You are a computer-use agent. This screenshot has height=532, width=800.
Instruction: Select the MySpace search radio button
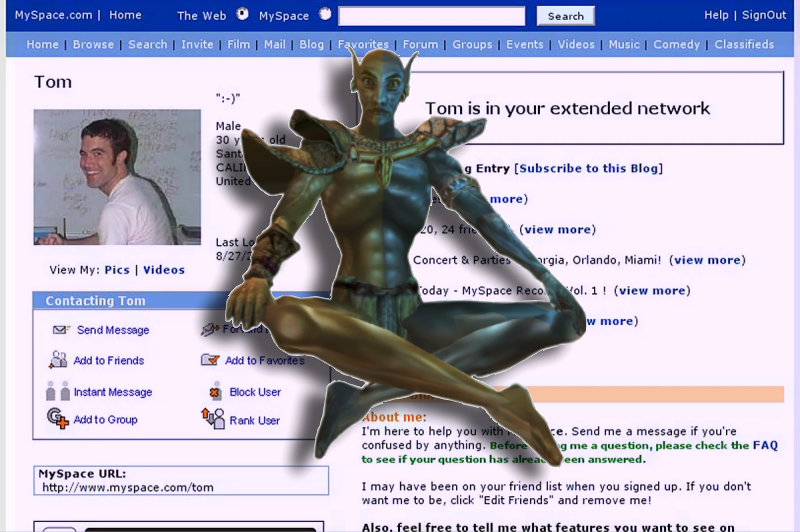pos(325,14)
